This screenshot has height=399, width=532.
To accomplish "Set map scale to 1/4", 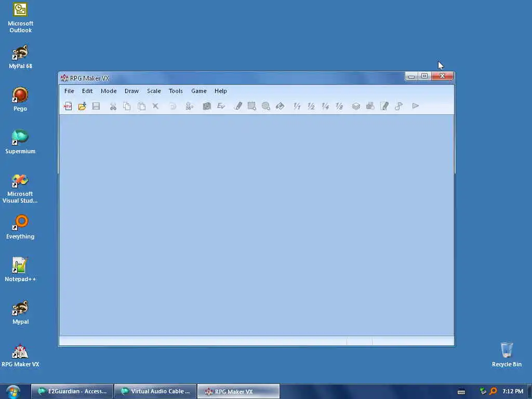I will (325, 106).
